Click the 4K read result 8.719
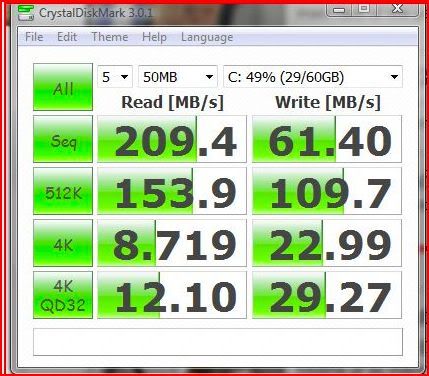This screenshot has width=429, height=376. [172, 243]
